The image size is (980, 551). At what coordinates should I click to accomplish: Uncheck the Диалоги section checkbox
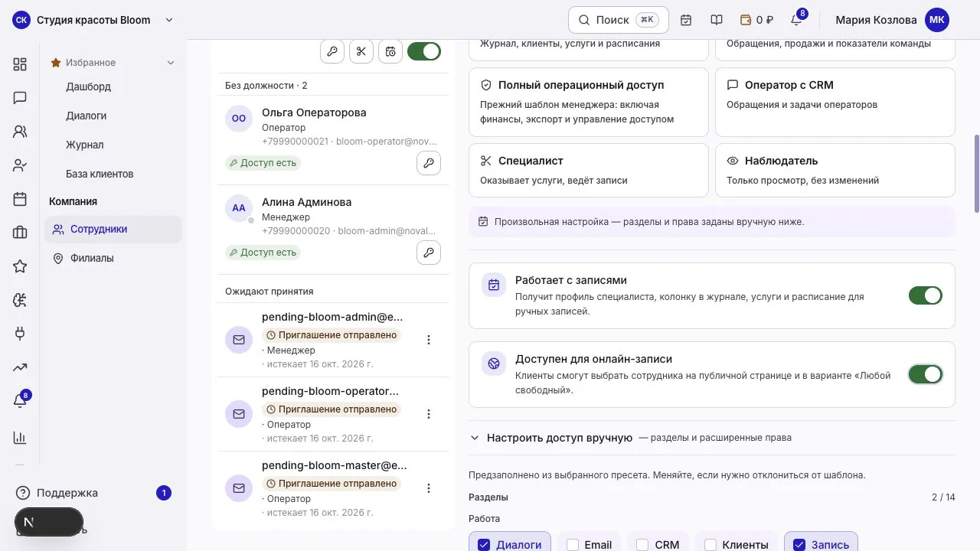pyautogui.click(x=484, y=545)
